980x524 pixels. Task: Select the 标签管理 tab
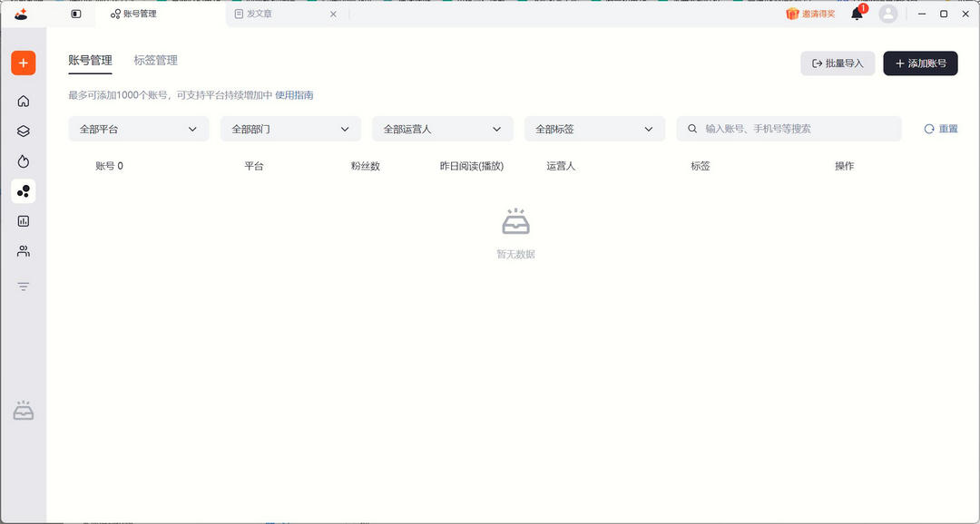(x=156, y=60)
